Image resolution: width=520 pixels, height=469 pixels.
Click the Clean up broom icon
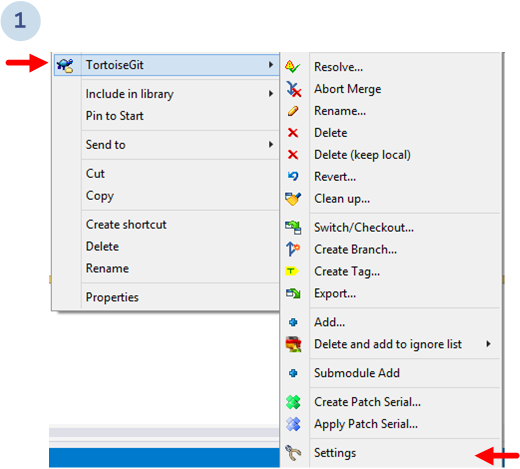(293, 199)
